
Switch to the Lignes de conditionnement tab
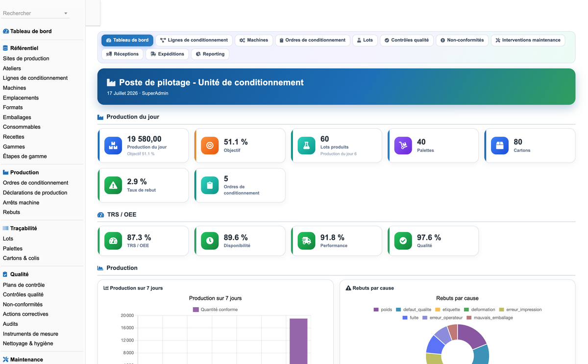[x=194, y=40]
